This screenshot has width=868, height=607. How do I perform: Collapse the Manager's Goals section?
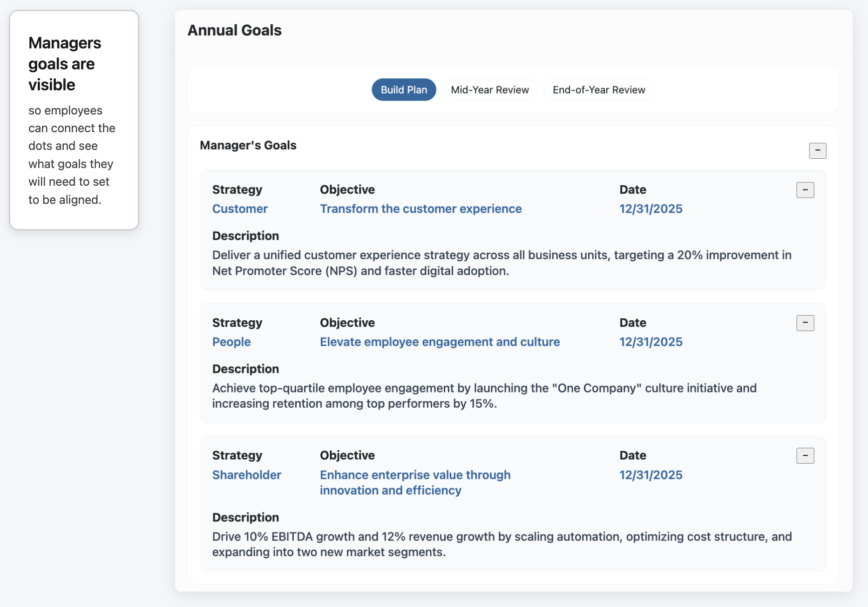point(817,151)
